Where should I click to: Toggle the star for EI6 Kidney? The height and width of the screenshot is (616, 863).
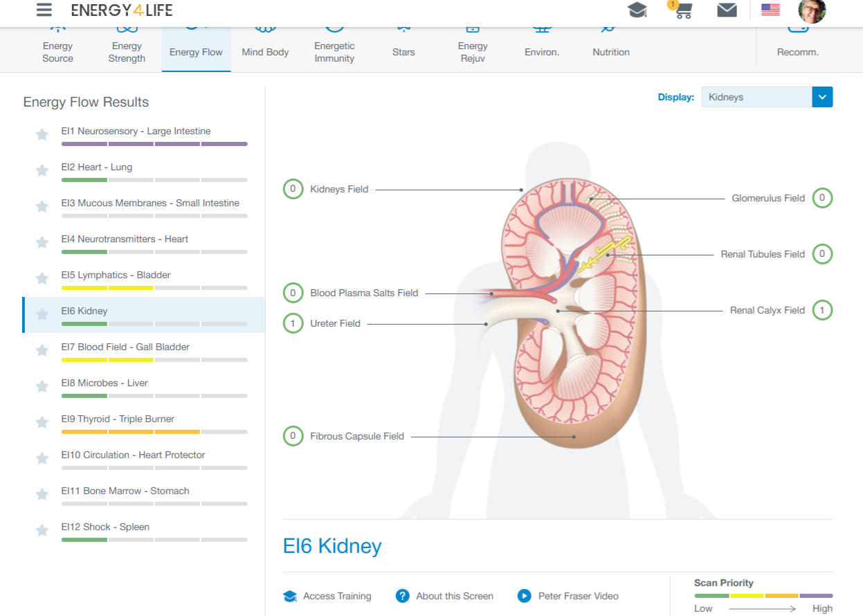coord(42,314)
